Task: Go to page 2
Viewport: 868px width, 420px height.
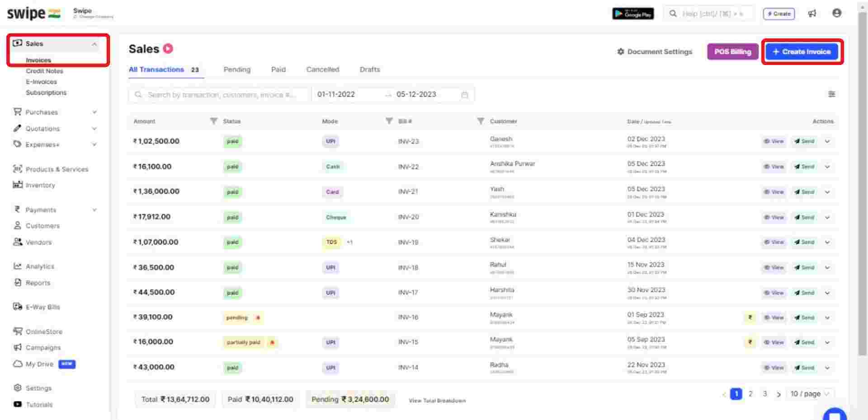Action: 750,394
